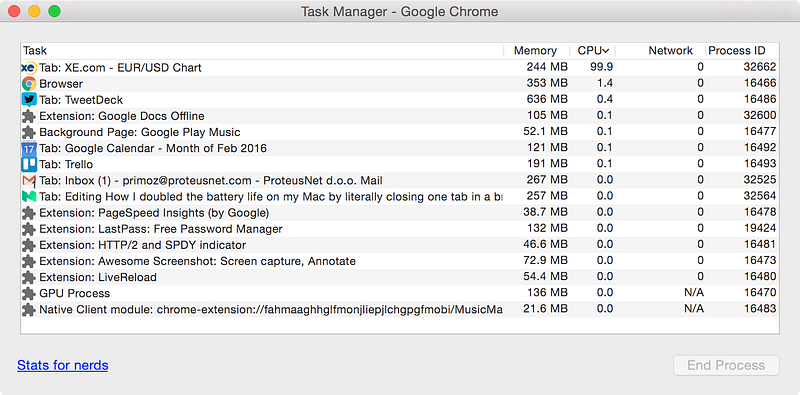The height and width of the screenshot is (395, 800).
Task: Click the Google Calendar tab icon
Action: [x=29, y=149]
